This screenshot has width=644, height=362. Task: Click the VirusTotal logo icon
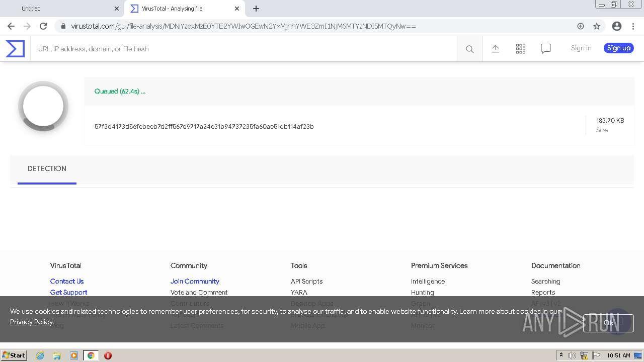point(15,49)
